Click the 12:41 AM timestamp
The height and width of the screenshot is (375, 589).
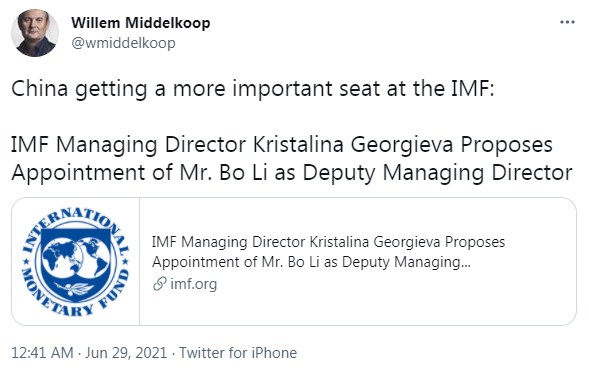(x=42, y=353)
